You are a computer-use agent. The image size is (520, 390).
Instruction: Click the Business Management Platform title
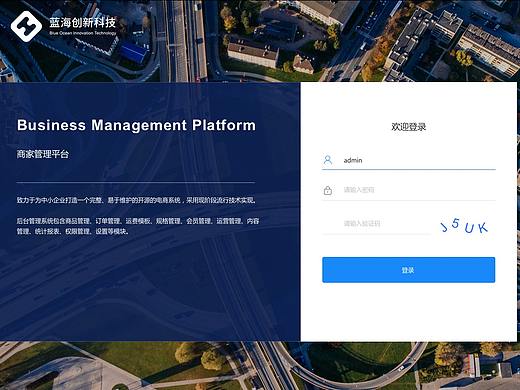(136, 125)
